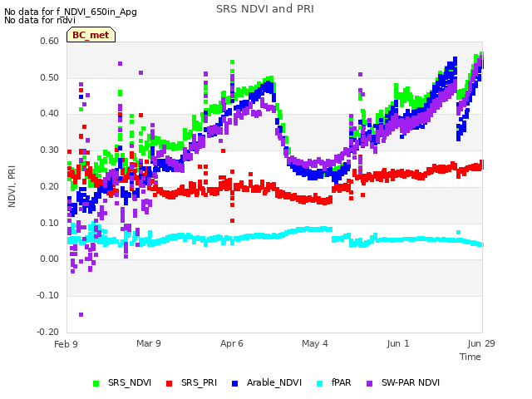
Task: Click the Feb 9 x-axis label
Action: coord(66,344)
